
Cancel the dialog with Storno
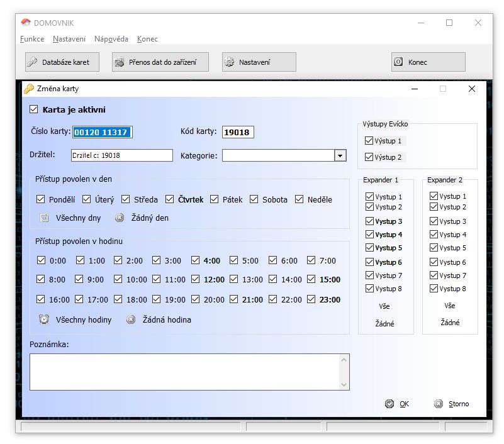tap(452, 404)
